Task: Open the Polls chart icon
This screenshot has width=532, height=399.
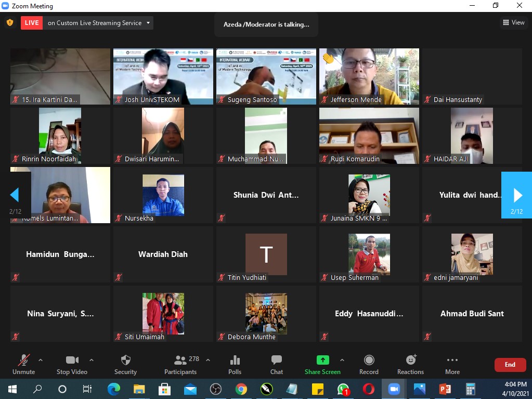Action: pyautogui.click(x=235, y=360)
